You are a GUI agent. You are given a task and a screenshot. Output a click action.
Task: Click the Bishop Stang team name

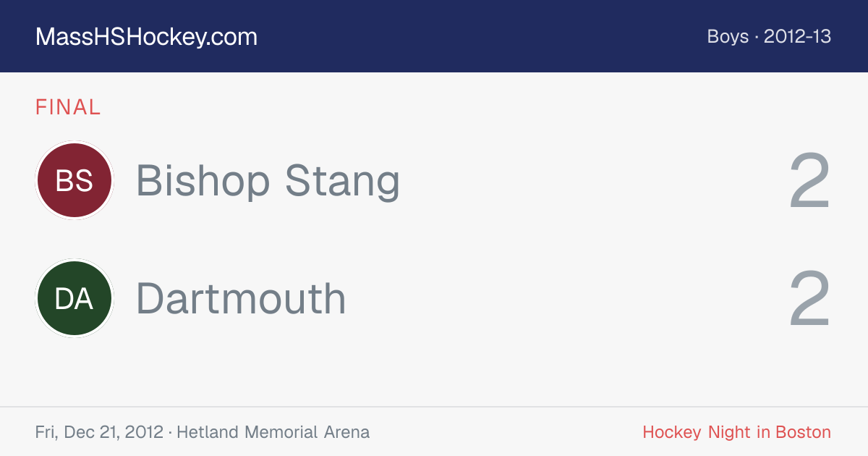tap(268, 182)
